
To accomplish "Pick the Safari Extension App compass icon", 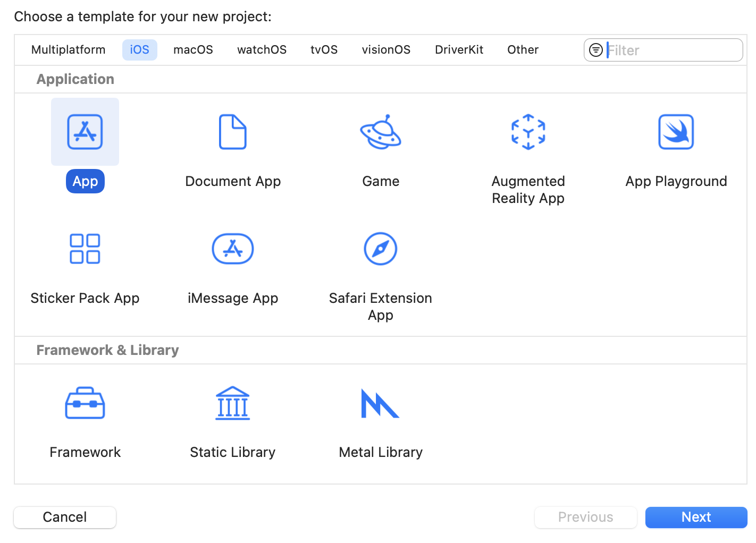I will (381, 249).
